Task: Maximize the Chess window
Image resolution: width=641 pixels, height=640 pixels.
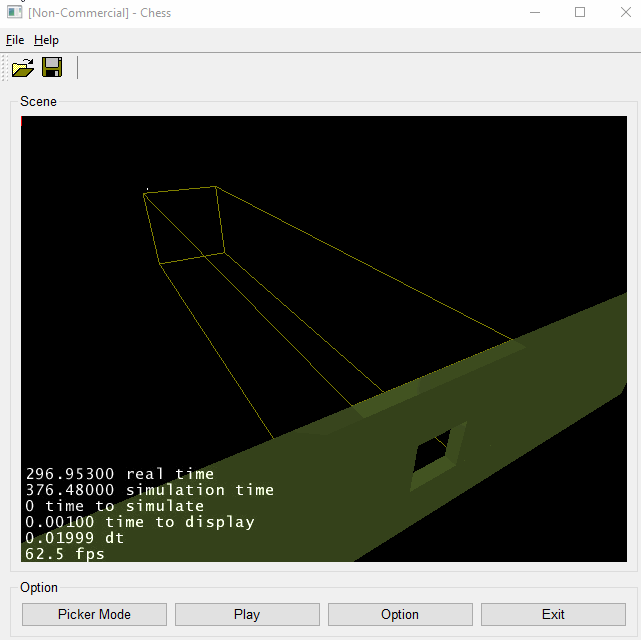Action: (x=580, y=13)
